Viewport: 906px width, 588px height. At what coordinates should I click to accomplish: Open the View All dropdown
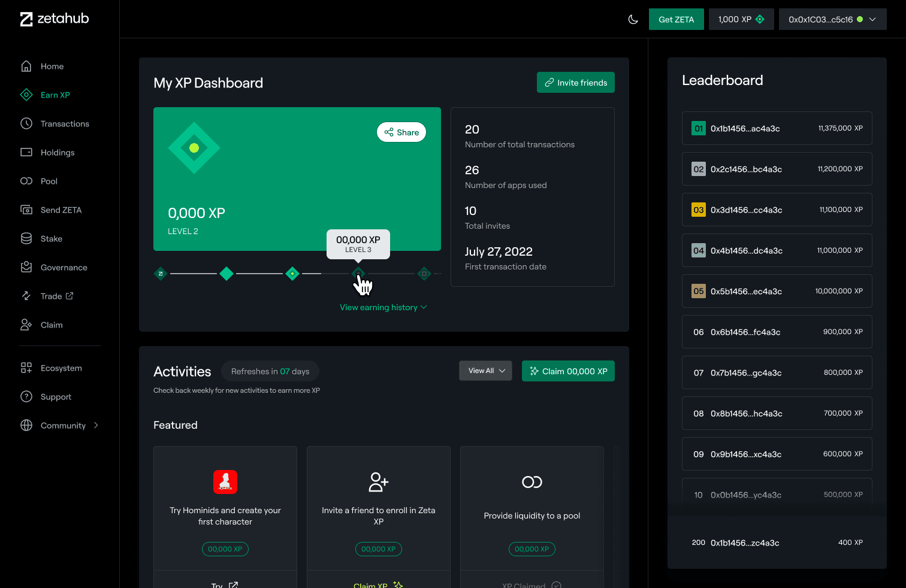coord(485,371)
